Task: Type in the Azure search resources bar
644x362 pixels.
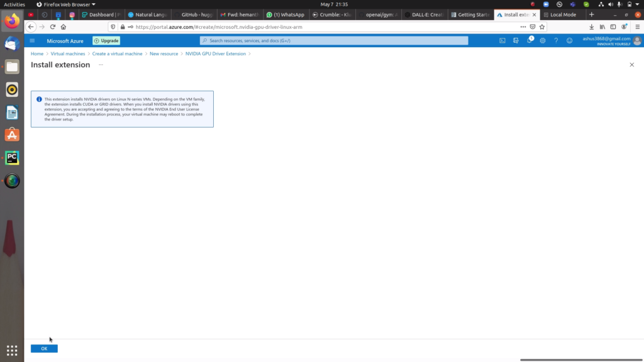Action: [334, 40]
